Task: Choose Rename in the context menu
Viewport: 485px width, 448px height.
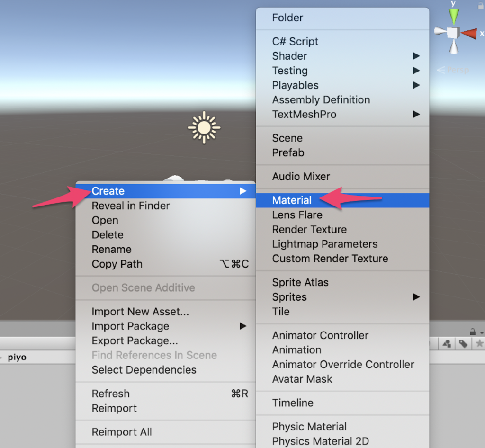Action: pyautogui.click(x=165, y=249)
